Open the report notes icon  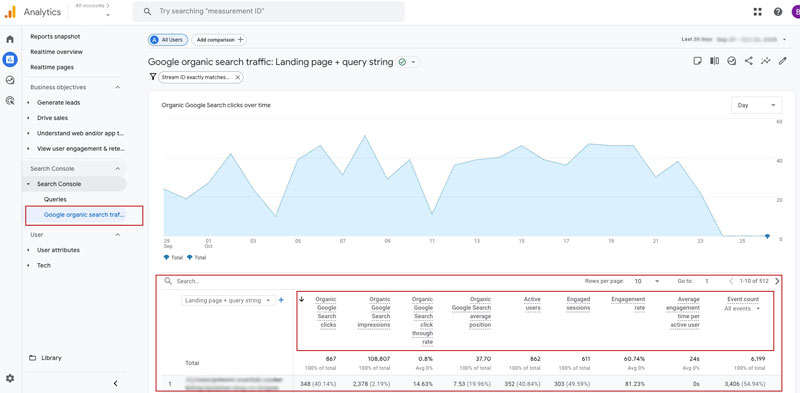(697, 61)
